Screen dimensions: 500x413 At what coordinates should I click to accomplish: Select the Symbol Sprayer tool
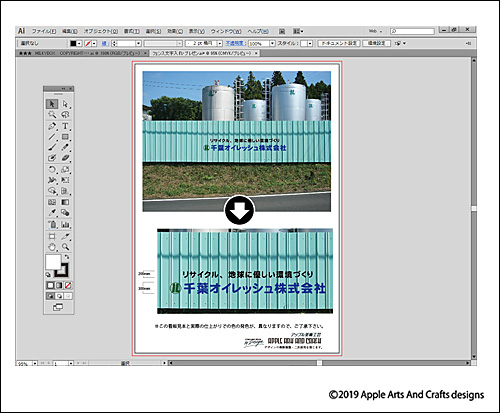52,224
